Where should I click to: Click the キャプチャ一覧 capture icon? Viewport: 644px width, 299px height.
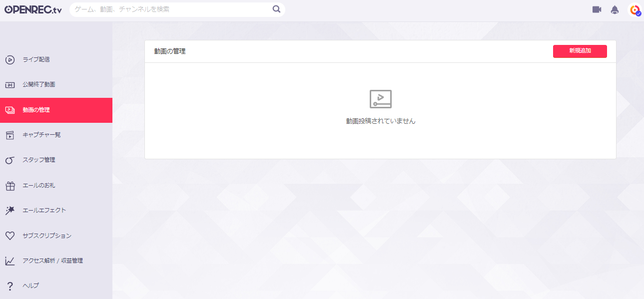pos(10,135)
